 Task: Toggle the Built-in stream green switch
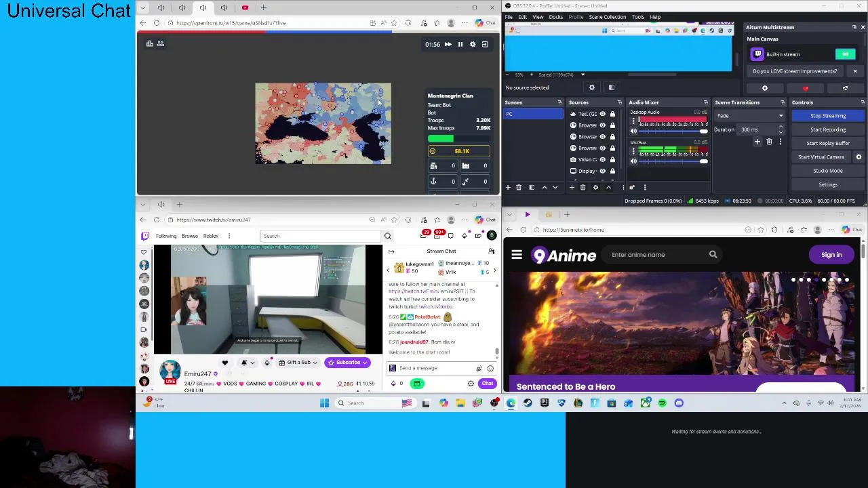[846, 54]
